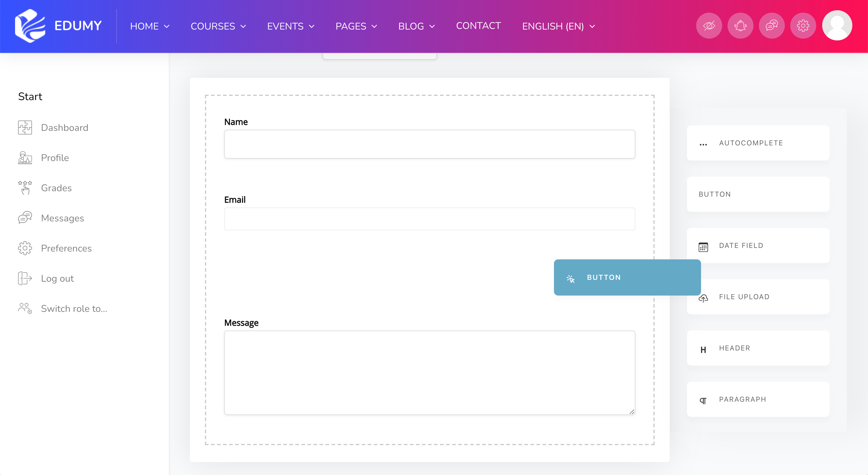This screenshot has width=868, height=475.
Task: Click the Paragraph pilcrow icon
Action: click(703, 401)
